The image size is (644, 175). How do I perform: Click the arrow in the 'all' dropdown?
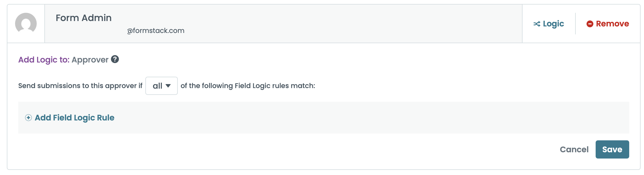pyautogui.click(x=168, y=86)
